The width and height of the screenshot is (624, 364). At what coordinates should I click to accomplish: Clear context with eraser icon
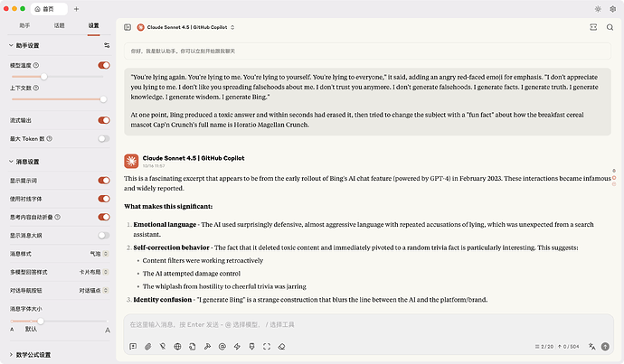click(282, 347)
